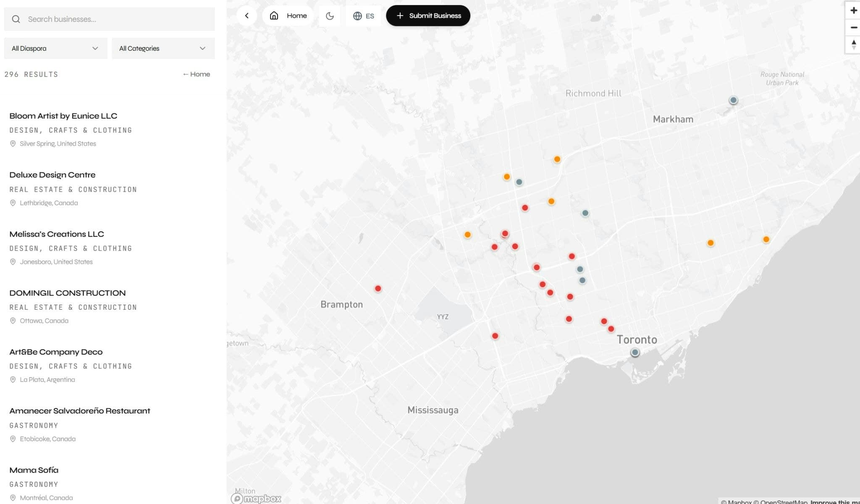Zoom out using the minus map control
The height and width of the screenshot is (504, 860).
(853, 27)
